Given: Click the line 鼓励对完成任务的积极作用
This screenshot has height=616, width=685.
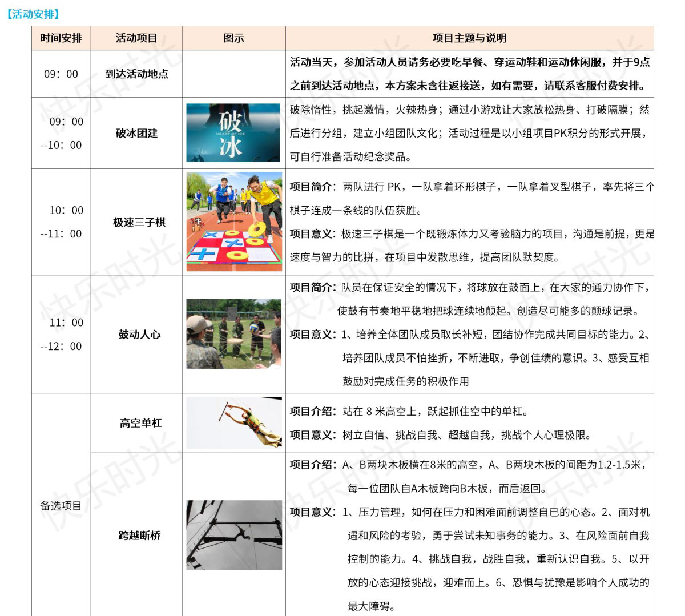Looking at the screenshot, I should coord(406,381).
